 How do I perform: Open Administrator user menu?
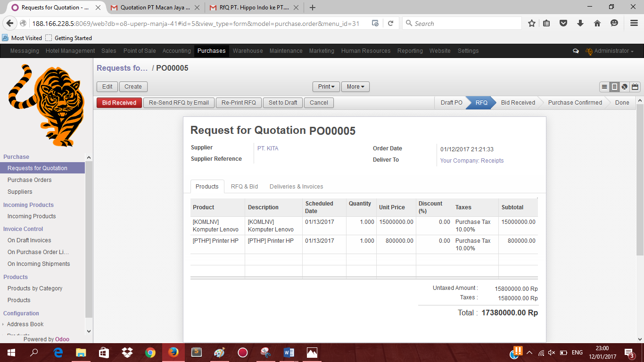pos(610,51)
